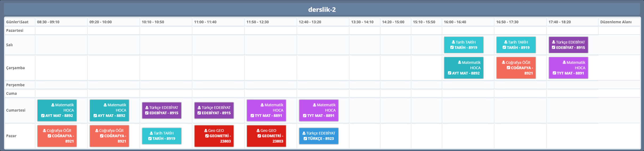Viewport: 644px width, 151px height.
Task: Click the empty Pazartesi 08:30 - 09:10 cell
Action: [61, 30]
